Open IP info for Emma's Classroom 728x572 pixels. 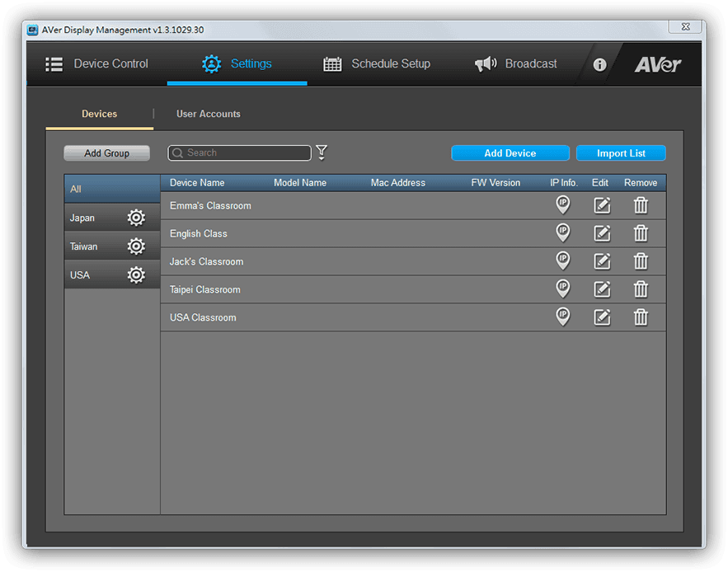tap(563, 204)
